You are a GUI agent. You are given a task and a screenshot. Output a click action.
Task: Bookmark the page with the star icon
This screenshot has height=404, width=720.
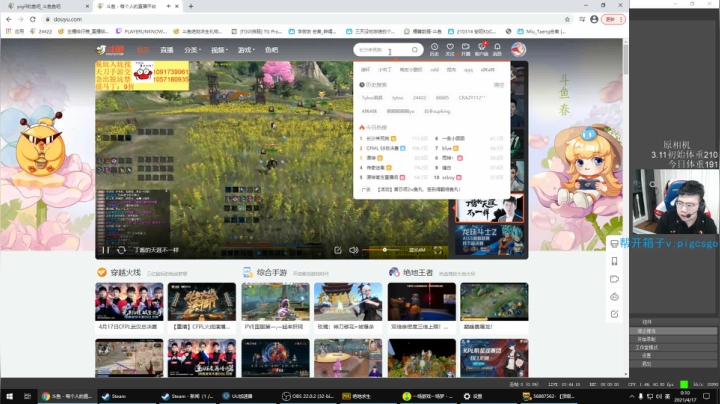pyautogui.click(x=567, y=19)
